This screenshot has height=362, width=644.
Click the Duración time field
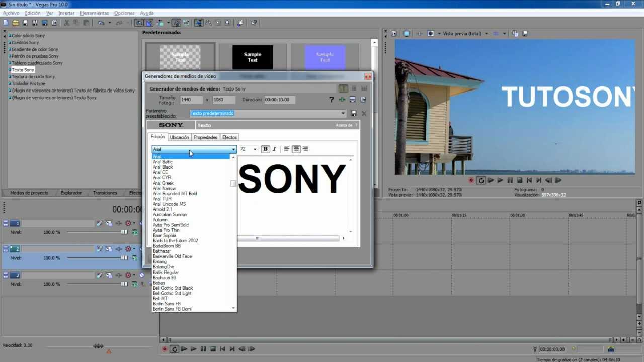click(279, 100)
